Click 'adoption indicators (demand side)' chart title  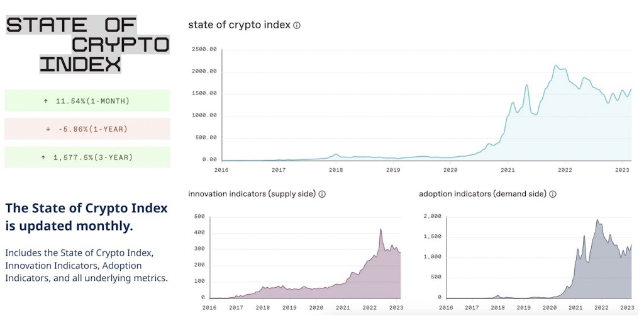[x=482, y=194]
